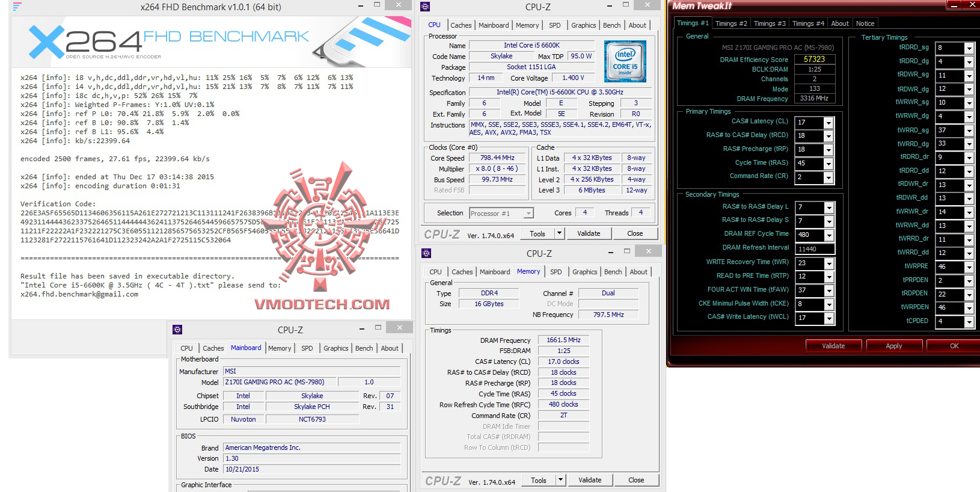The image size is (980, 492).
Task: Click the NB Frequency value 797.5 MHz
Action: 608,315
